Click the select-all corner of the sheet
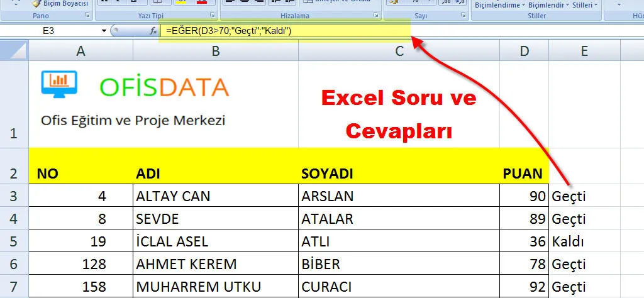 pyautogui.click(x=14, y=50)
